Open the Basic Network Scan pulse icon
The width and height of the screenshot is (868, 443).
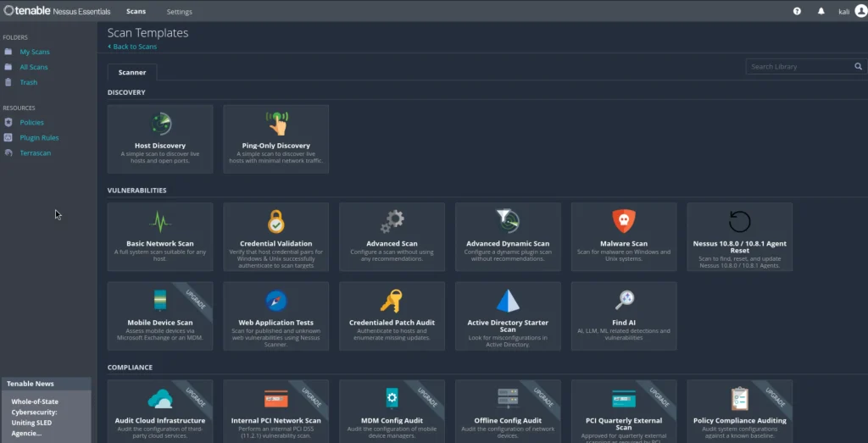coord(160,222)
